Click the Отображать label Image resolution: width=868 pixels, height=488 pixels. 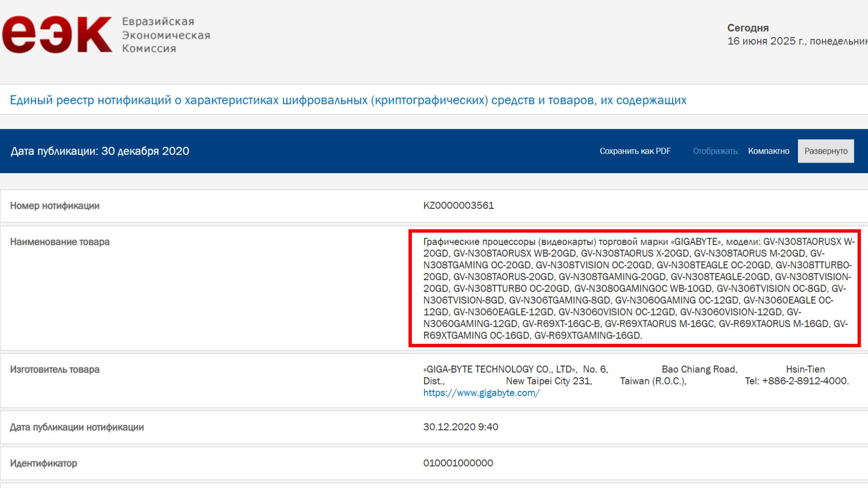716,151
